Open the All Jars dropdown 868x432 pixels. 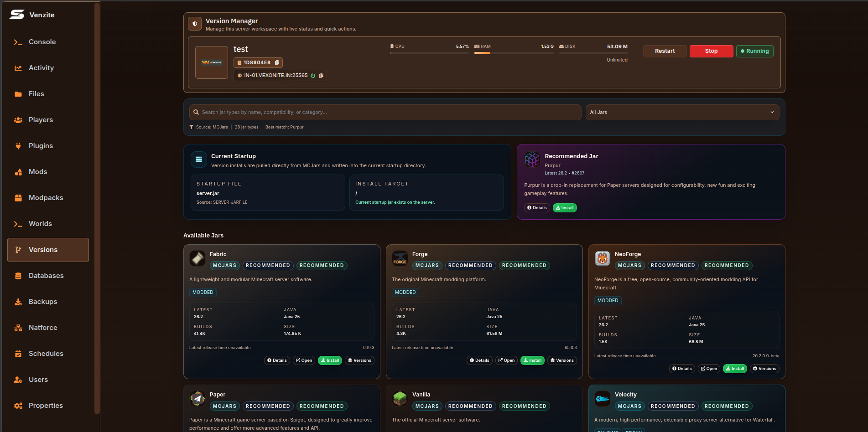pos(682,112)
